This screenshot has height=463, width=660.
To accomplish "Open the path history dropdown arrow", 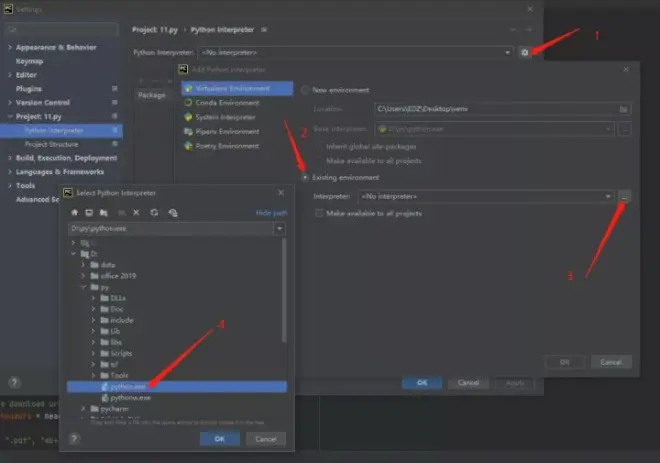I will [x=279, y=229].
